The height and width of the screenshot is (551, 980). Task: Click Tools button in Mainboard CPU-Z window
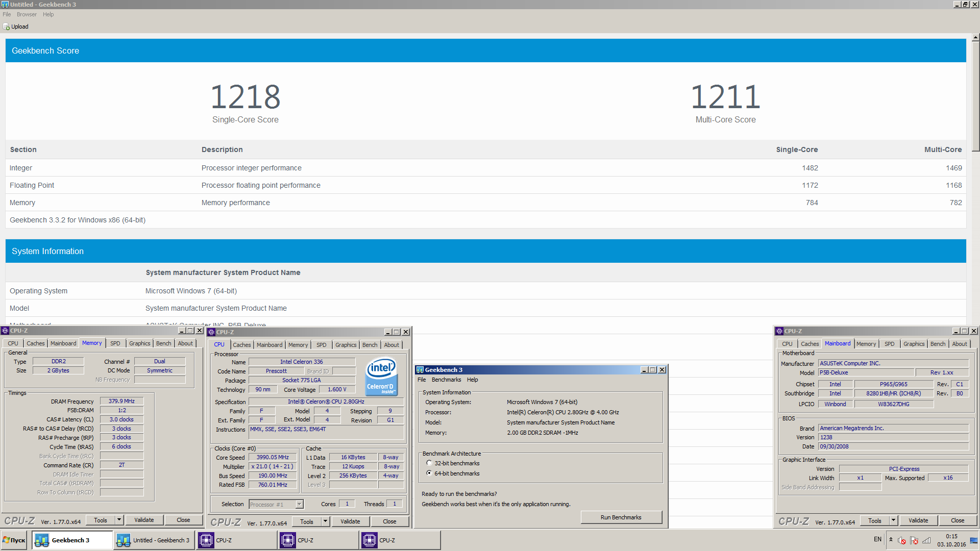point(875,520)
